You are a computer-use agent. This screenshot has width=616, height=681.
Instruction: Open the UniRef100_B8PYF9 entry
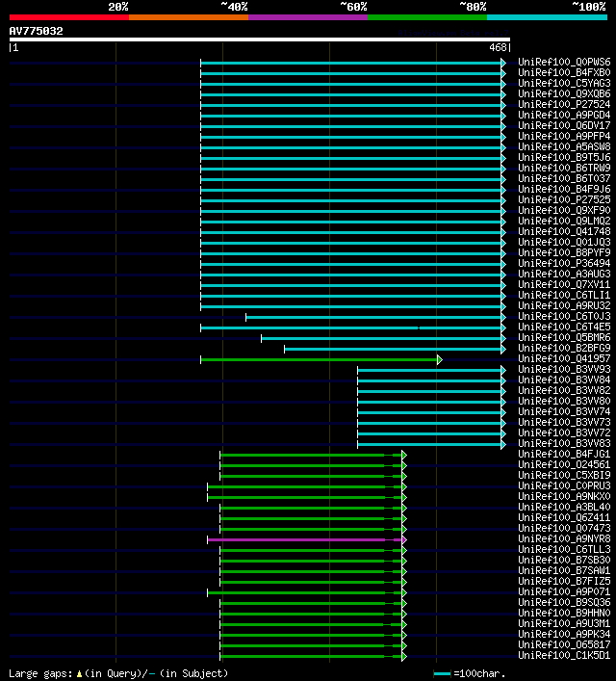tap(564, 252)
